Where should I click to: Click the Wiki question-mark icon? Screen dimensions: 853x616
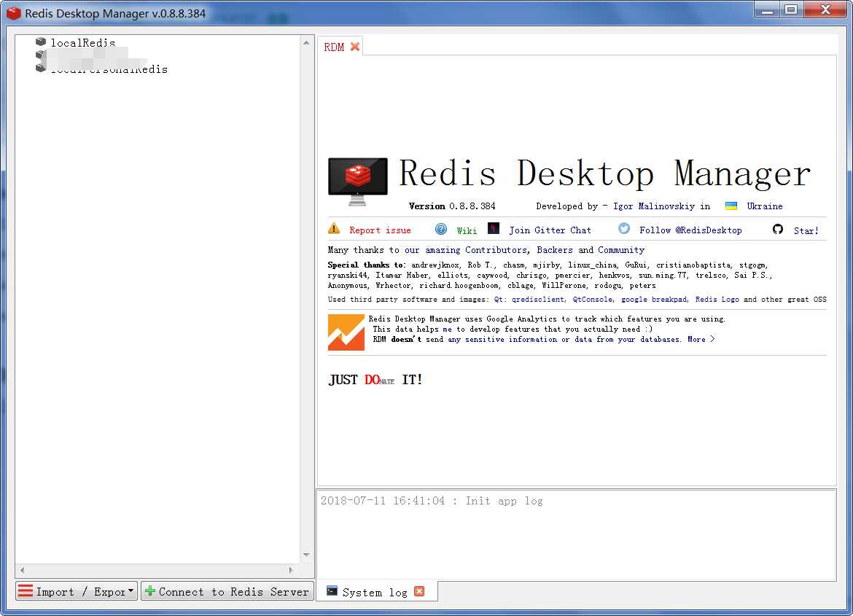(x=440, y=229)
